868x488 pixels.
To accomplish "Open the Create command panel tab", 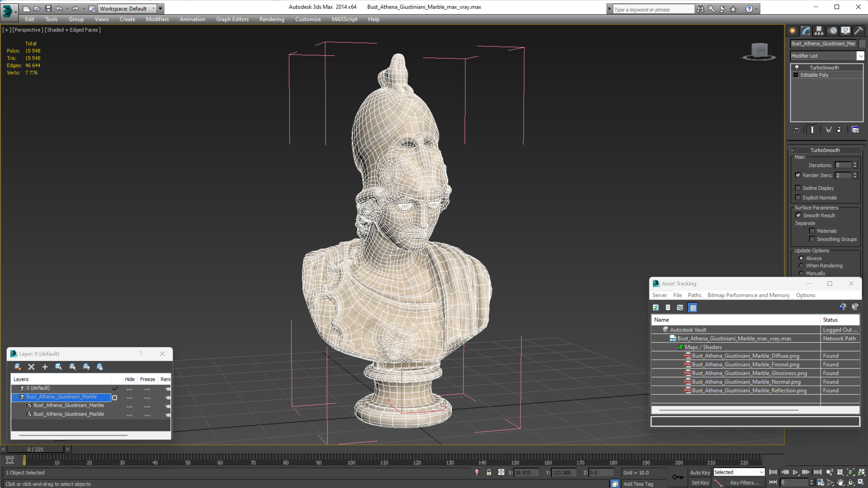I will click(792, 31).
